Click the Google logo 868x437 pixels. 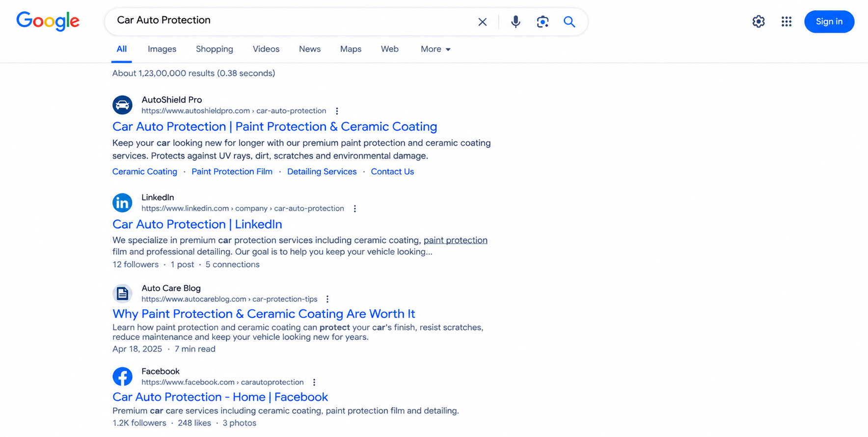click(48, 21)
